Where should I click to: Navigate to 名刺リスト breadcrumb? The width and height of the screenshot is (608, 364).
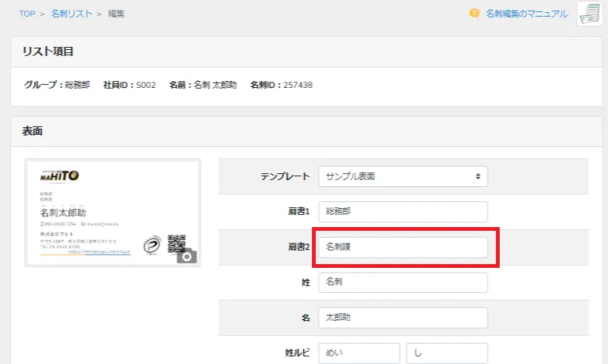[x=72, y=14]
